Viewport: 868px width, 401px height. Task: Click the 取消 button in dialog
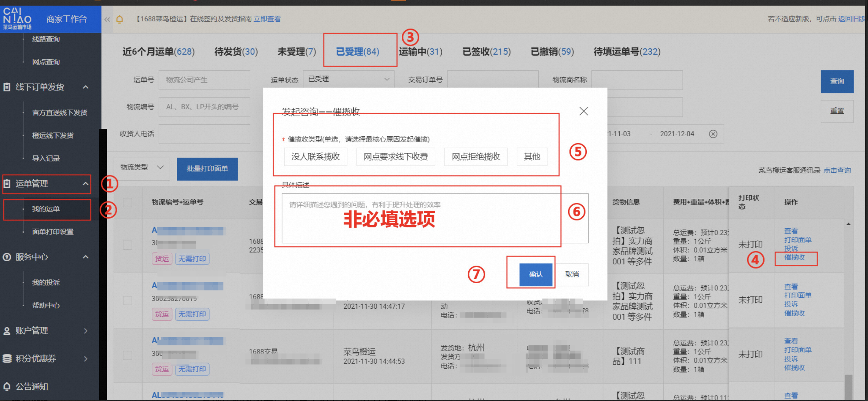(x=572, y=274)
